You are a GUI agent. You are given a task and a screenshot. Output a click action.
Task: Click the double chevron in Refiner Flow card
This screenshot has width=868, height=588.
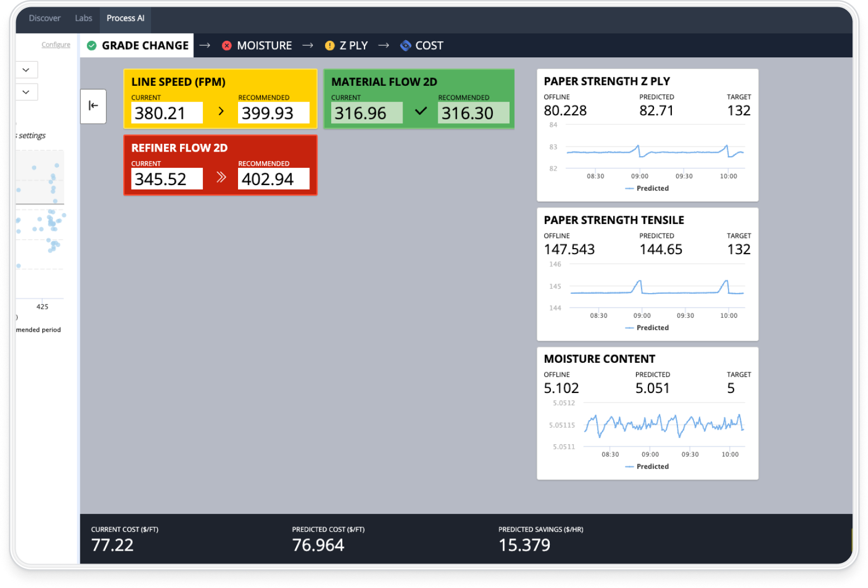pos(221,178)
